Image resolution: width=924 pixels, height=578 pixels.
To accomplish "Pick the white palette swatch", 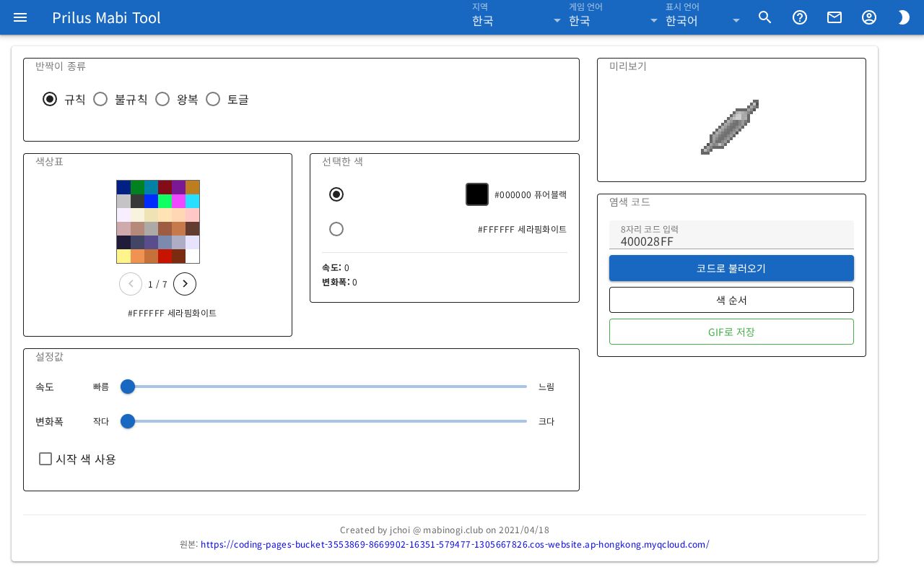I will point(192,256).
